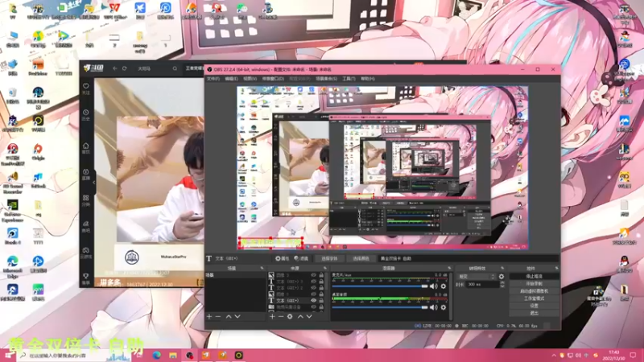Screen dimensions: 644x362
Task: Open the Docks menu in OBS
Action: (273, 78)
